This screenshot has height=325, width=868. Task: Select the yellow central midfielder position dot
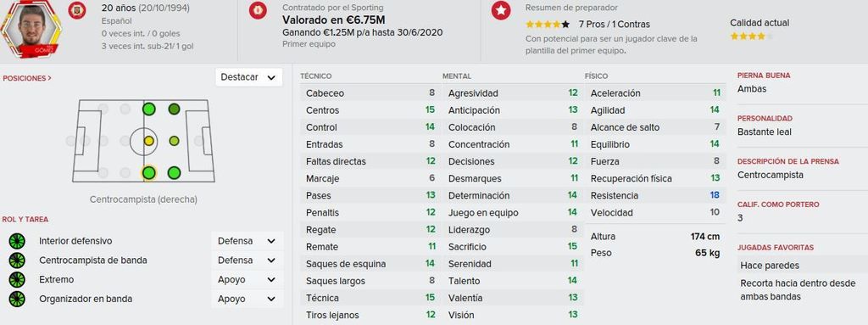coord(148,141)
